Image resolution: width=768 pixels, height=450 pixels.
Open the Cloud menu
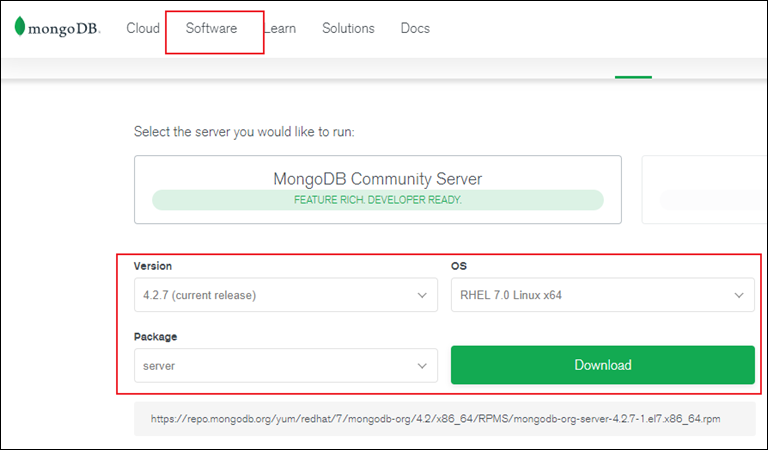[143, 28]
